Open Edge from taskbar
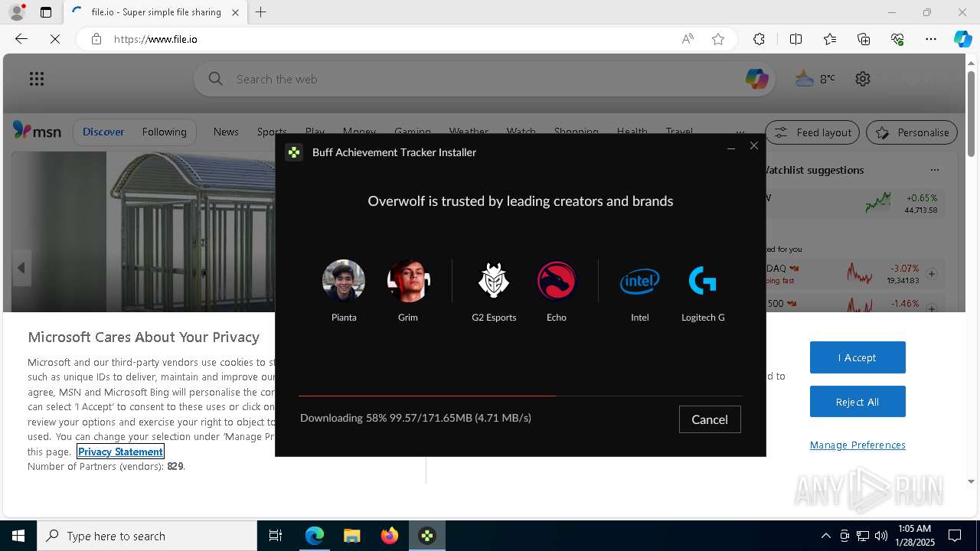Image resolution: width=980 pixels, height=551 pixels. (x=315, y=536)
